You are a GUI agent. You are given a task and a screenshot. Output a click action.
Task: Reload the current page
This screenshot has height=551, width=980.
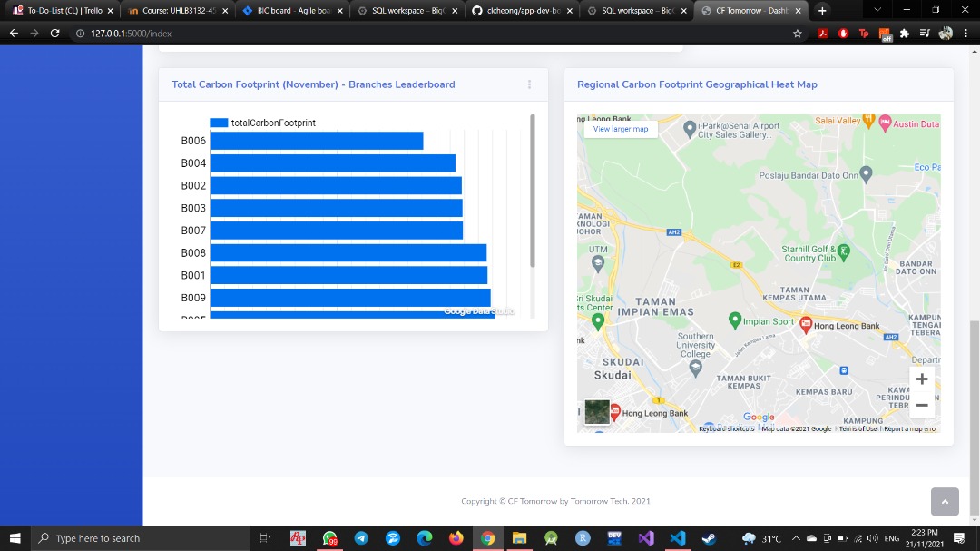point(55,34)
